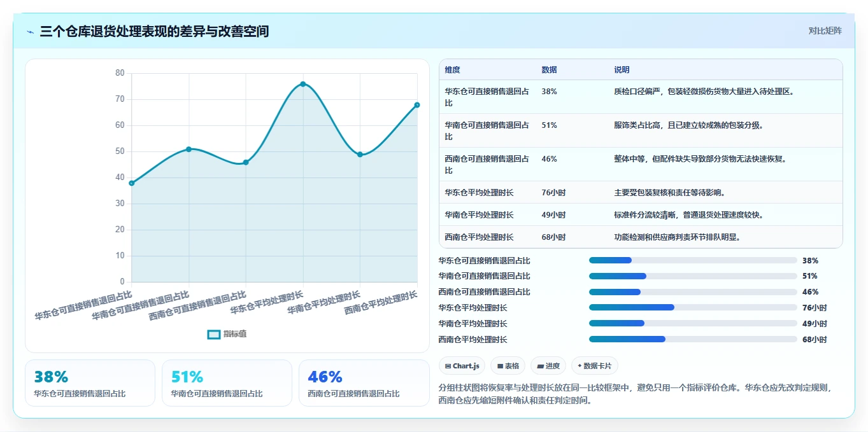The image size is (868, 432).
Task: Click the 西南仓平均处理时长 table row label
Action: click(x=479, y=237)
